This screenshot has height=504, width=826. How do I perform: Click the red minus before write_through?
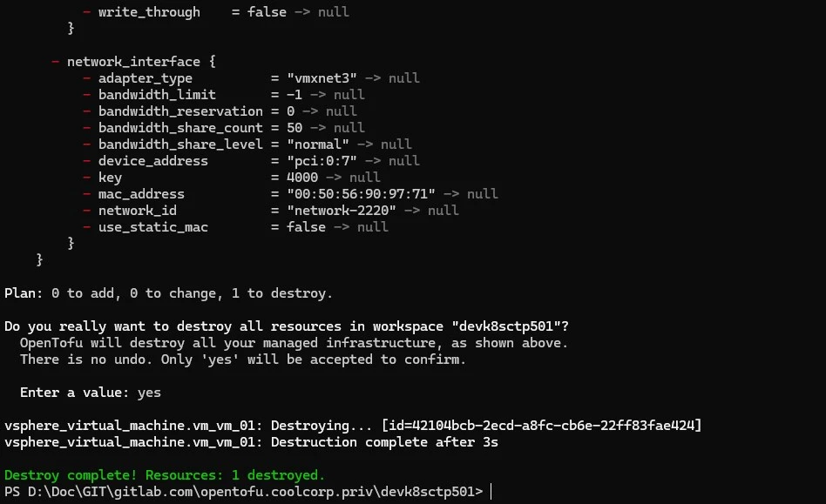(87, 11)
